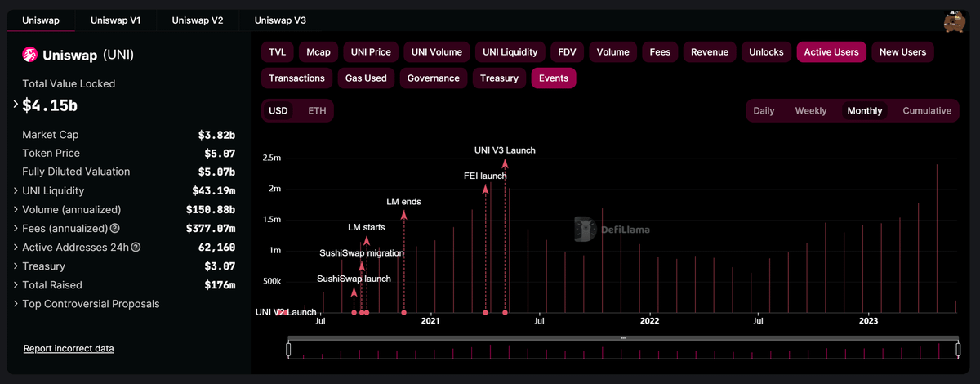Open the Uniswap V2 tab
This screenshot has width=980, height=384.
(198, 20)
